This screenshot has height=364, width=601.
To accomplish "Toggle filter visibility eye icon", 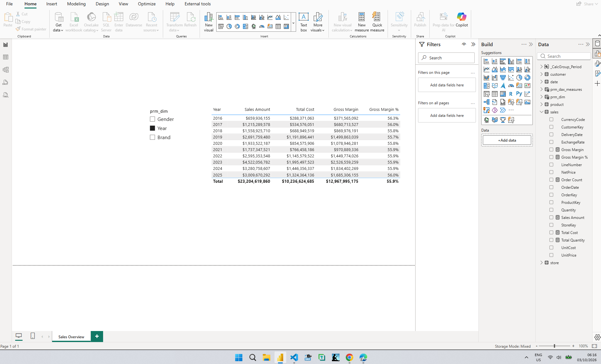I will 464,44.
